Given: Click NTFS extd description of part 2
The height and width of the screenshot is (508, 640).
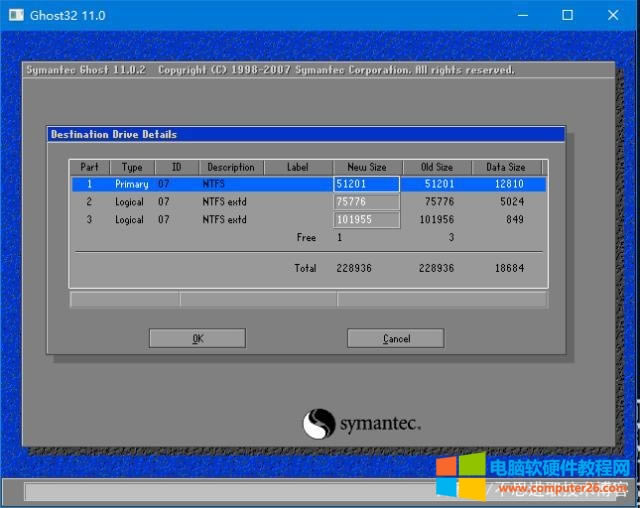Looking at the screenshot, I should click(224, 202).
